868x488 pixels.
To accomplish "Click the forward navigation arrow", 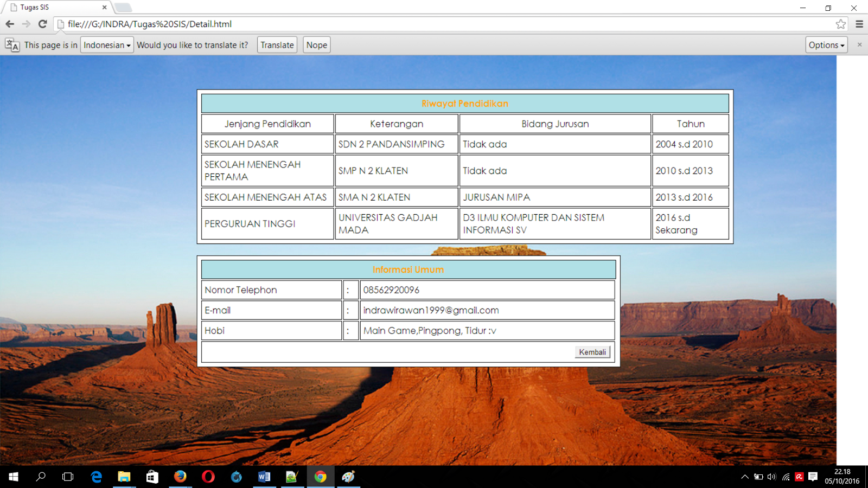I will tap(25, 24).
